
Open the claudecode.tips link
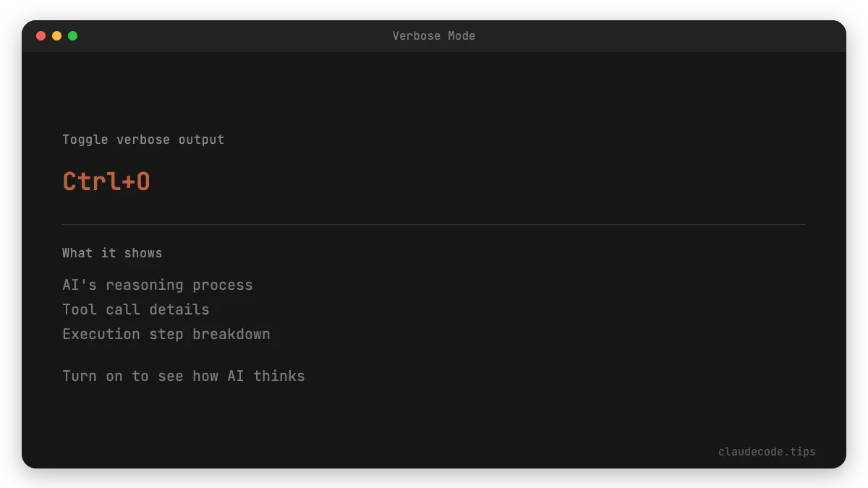[x=767, y=452]
